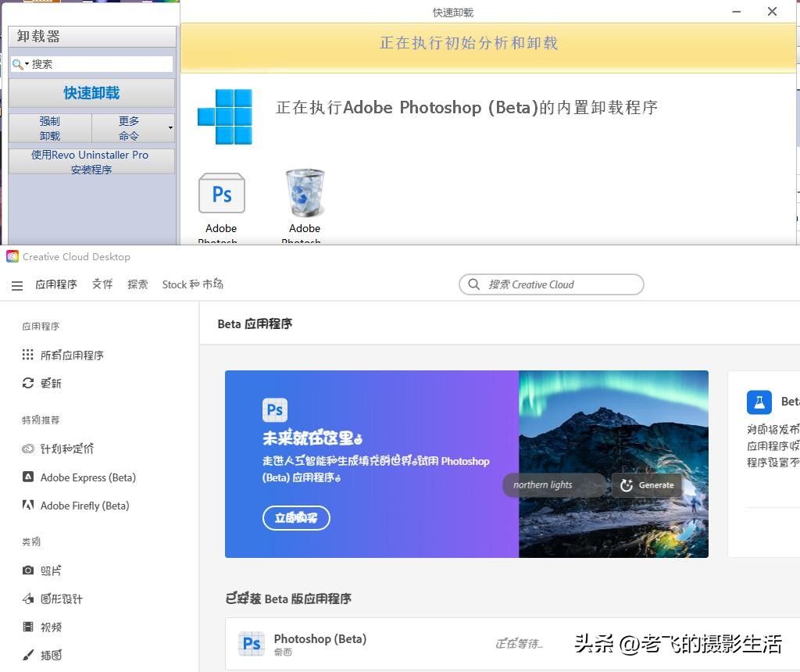
Task: Click the refresh icon beside 更新
Action: [27, 383]
